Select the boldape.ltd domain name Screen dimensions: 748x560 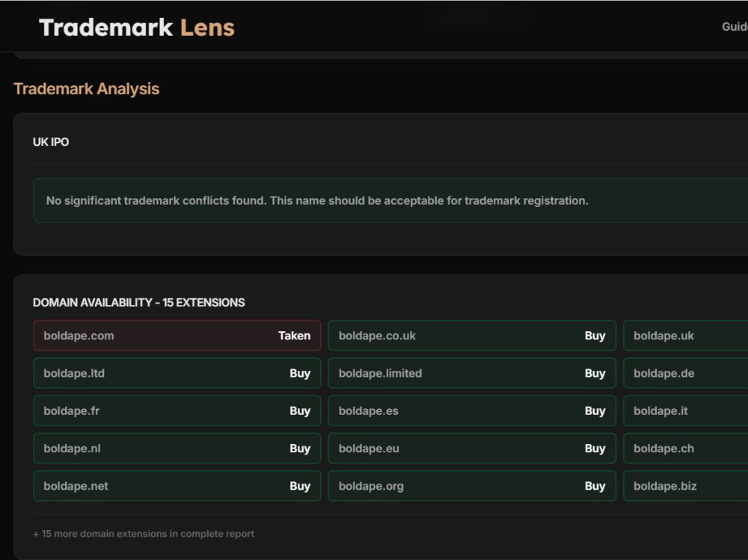[x=74, y=374]
